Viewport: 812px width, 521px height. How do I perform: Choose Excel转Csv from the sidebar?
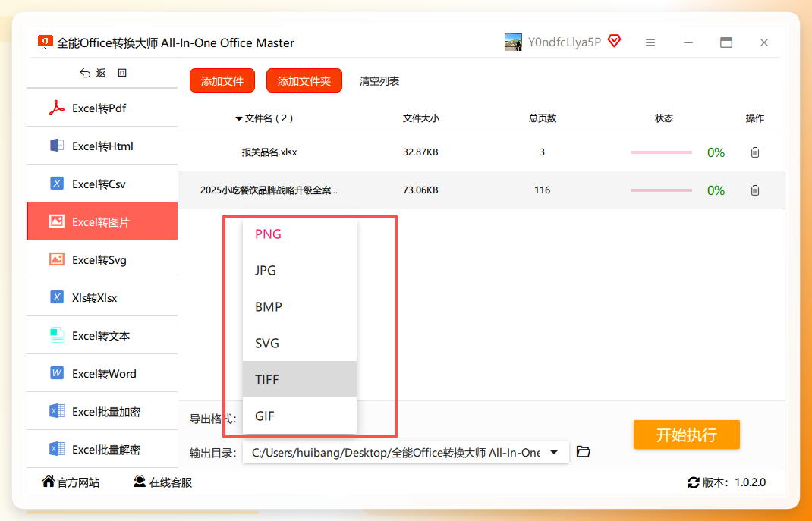pos(102,184)
